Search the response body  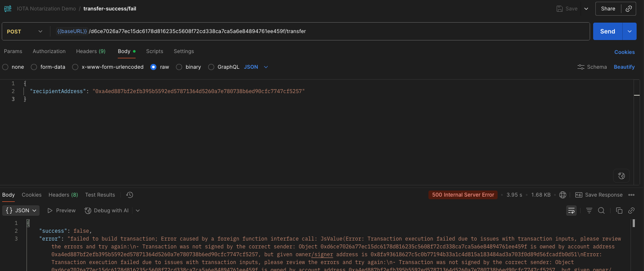point(601,211)
